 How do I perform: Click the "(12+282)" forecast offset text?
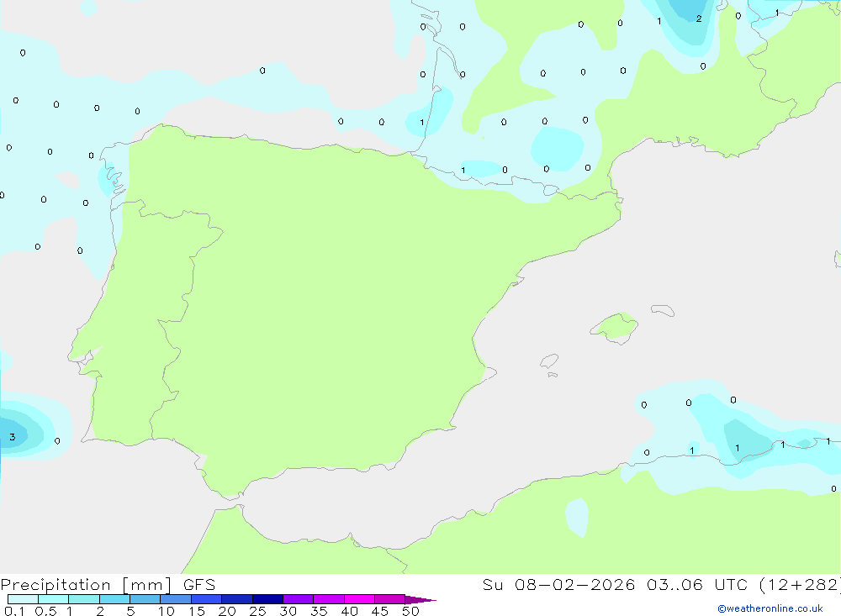[x=800, y=585]
